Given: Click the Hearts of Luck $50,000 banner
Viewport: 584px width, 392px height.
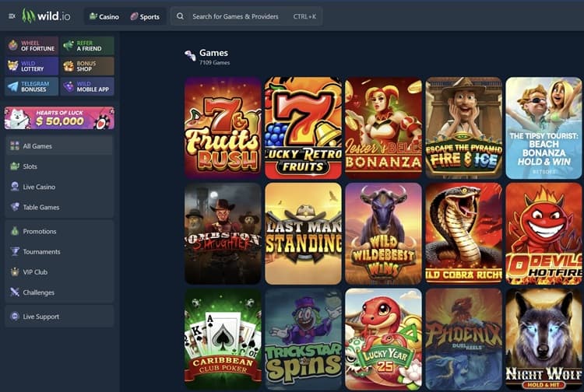Looking at the screenshot, I should point(59,118).
